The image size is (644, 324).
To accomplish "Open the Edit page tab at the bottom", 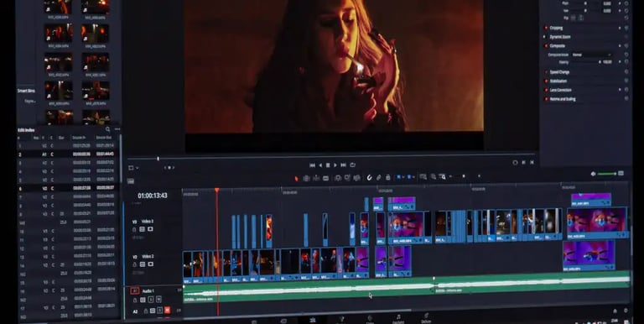I will pos(312,321).
